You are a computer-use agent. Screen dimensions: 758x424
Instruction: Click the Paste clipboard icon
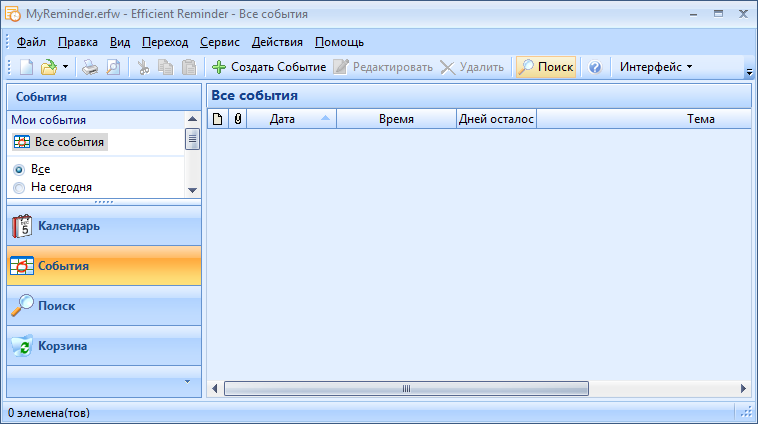coord(189,67)
